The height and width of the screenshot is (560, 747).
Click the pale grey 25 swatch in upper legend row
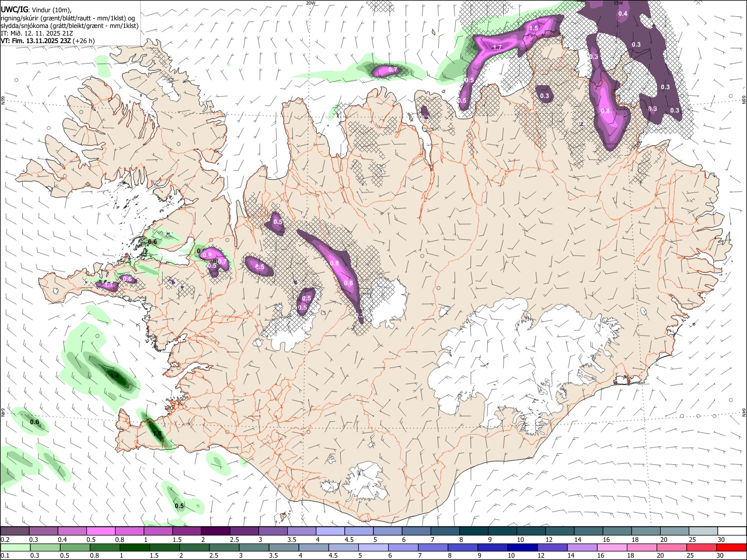pos(703,531)
